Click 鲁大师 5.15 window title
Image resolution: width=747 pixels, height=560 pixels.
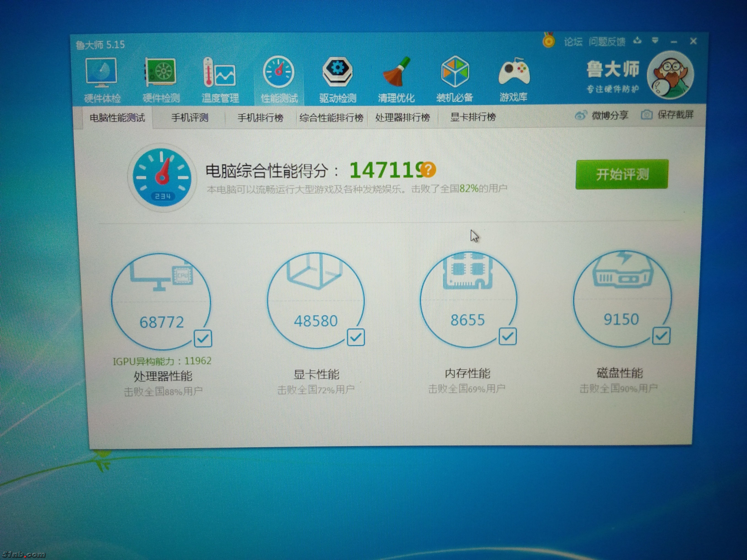[x=100, y=45]
